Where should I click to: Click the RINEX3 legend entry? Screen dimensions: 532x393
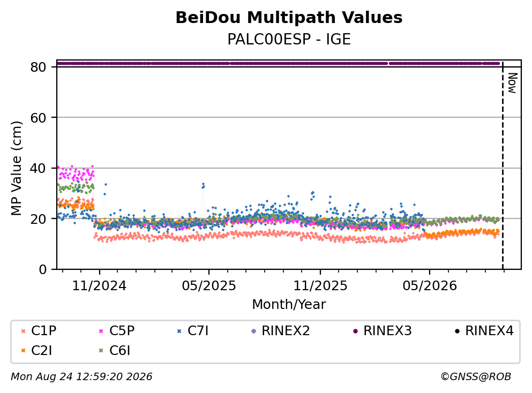click(x=383, y=330)
